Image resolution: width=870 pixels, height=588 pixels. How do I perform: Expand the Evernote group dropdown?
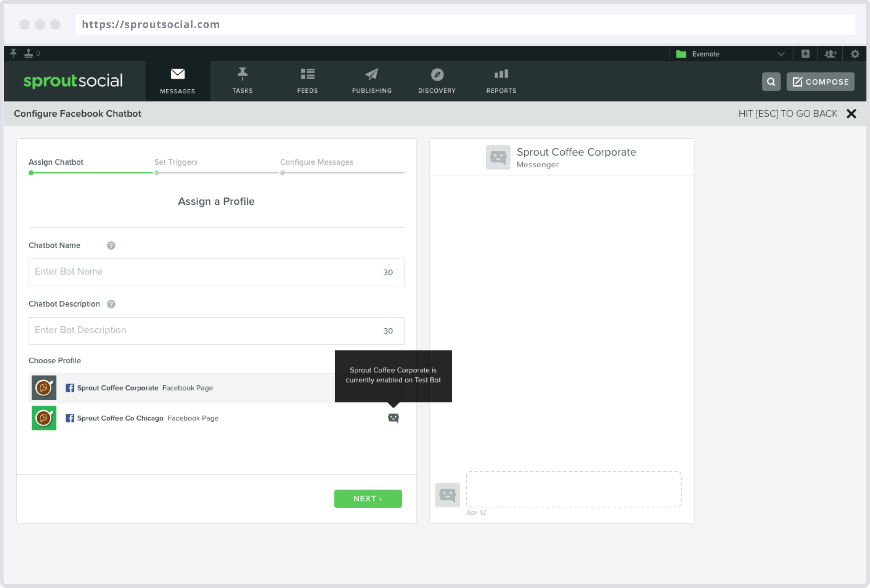tap(731, 54)
